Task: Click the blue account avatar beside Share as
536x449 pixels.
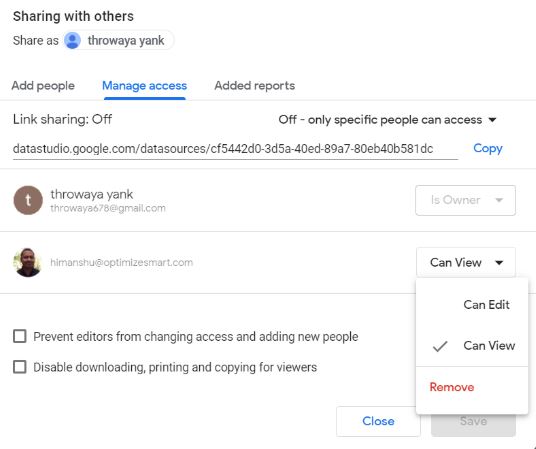Action: click(72, 40)
